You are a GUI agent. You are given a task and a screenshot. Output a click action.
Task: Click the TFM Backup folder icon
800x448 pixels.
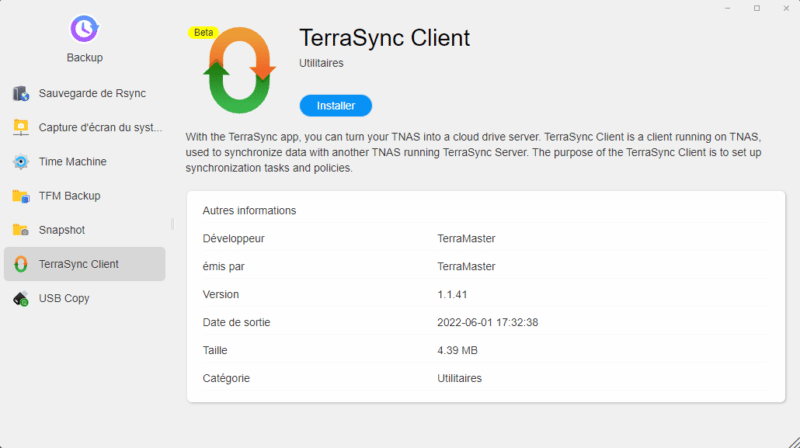[x=21, y=196]
